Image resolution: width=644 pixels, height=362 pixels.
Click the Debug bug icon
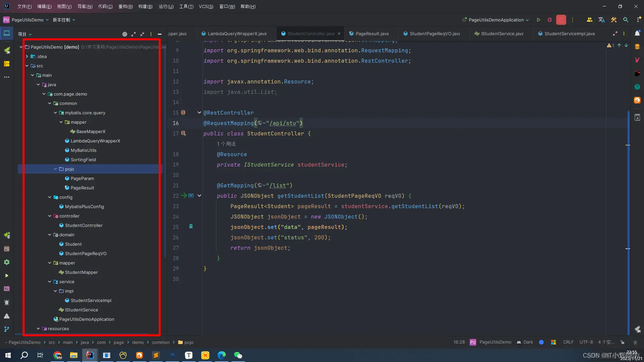pyautogui.click(x=549, y=20)
